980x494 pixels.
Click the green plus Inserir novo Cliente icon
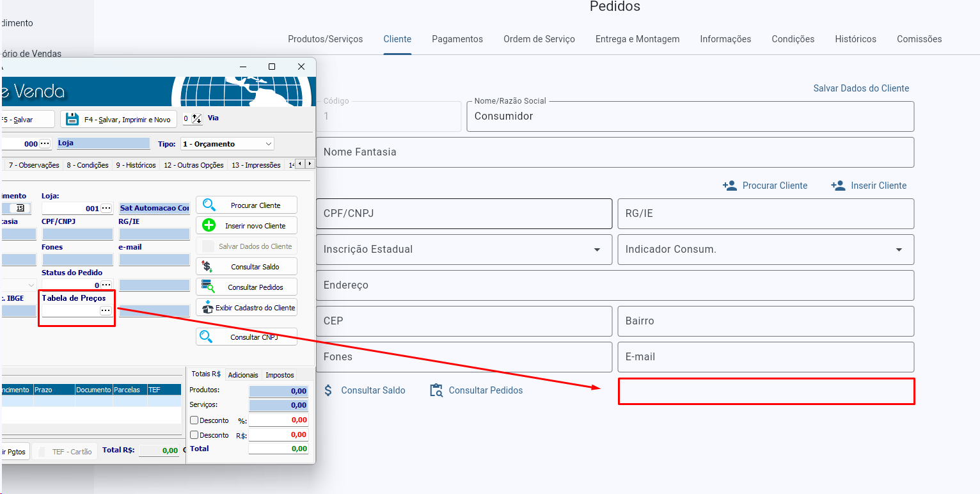point(209,225)
